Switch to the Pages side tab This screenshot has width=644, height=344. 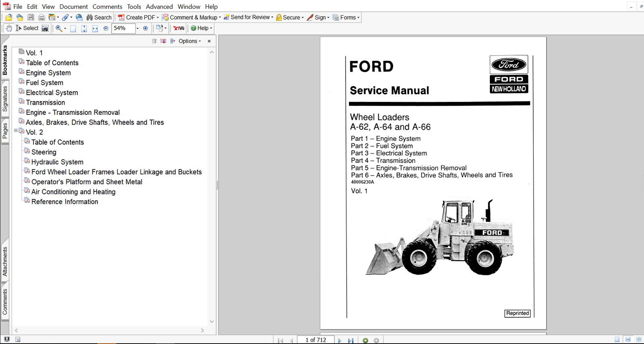coord(5,131)
